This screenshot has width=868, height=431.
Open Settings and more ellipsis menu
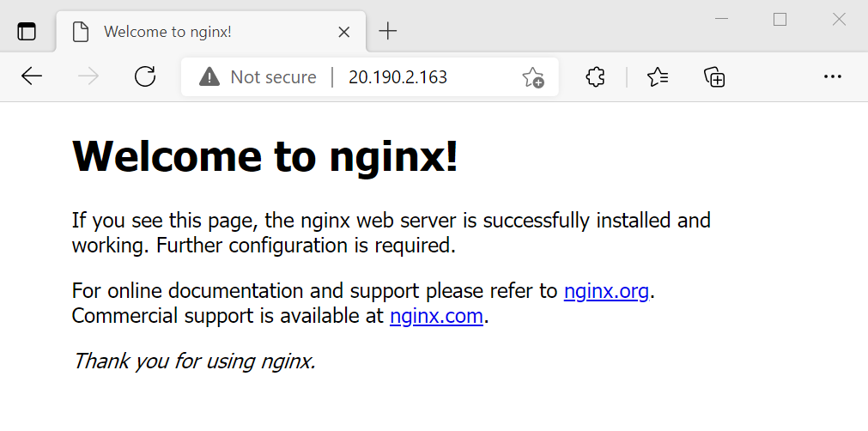click(x=833, y=77)
